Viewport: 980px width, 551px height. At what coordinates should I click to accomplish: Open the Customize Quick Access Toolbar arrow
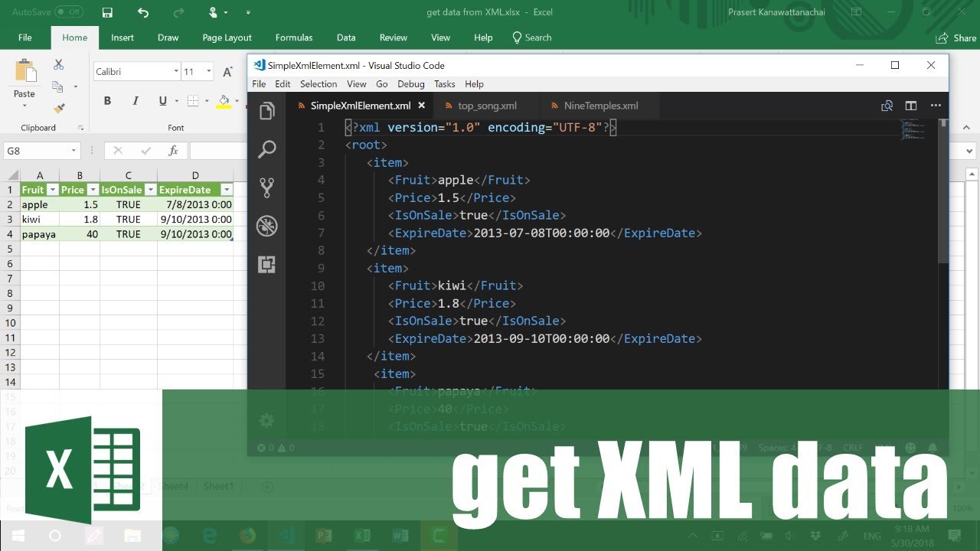click(248, 12)
